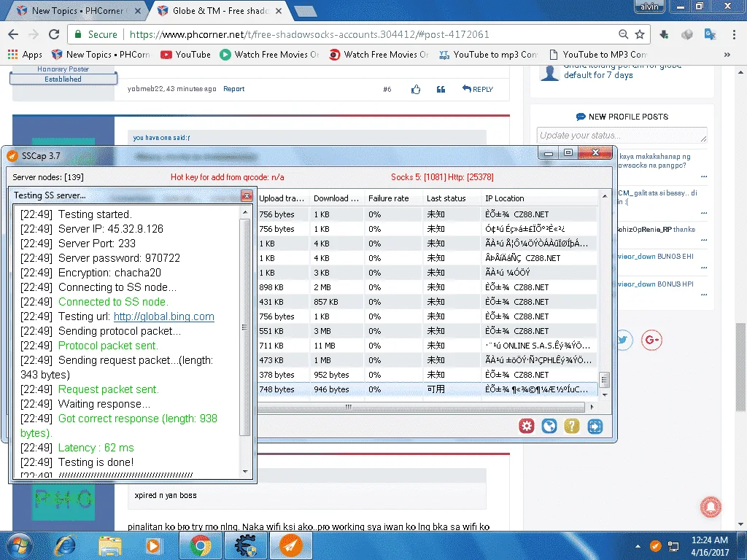The image size is (747, 560).
Task: Select server row with 898 KB upload
Action: click(x=427, y=287)
